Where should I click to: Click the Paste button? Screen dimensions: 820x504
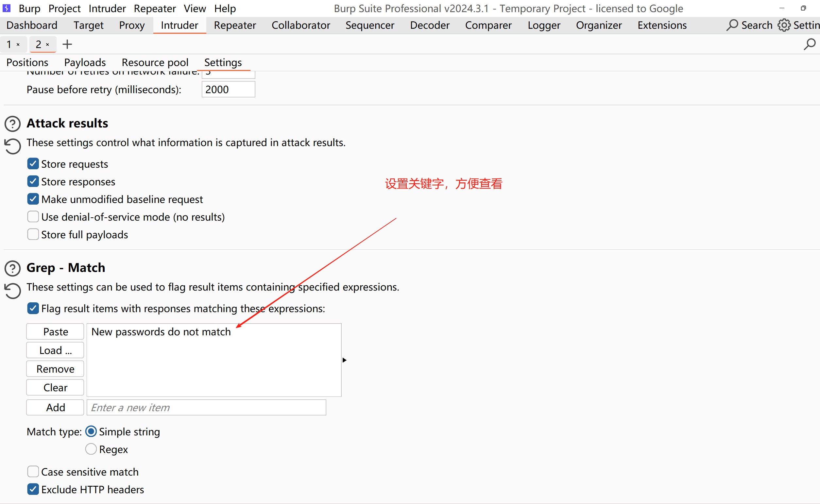(x=55, y=332)
